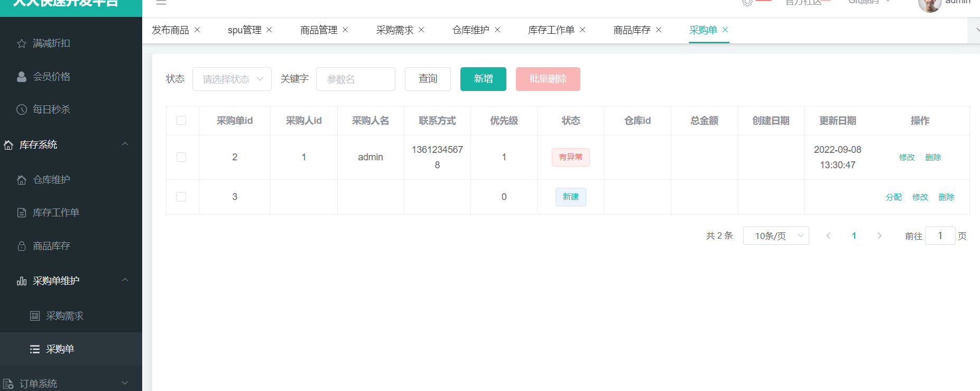The width and height of the screenshot is (980, 391).
Task: Click the house icon beside 库存系统
Action: click(x=8, y=145)
